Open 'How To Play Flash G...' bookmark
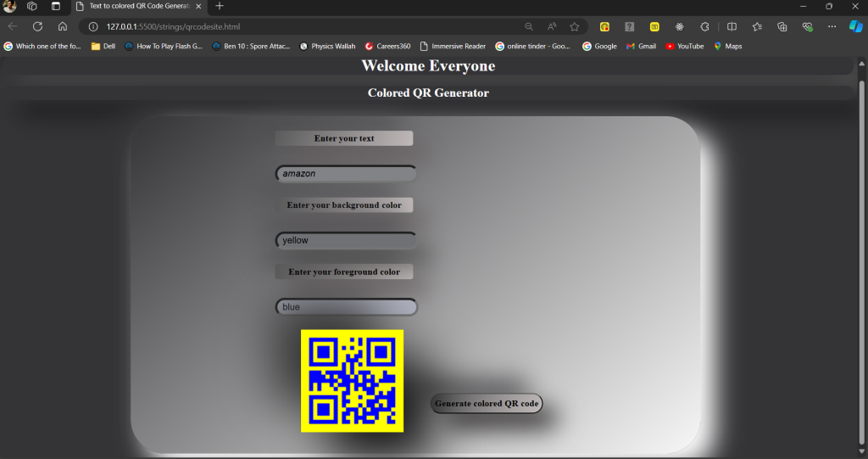This screenshot has height=459, width=868. 164,47
